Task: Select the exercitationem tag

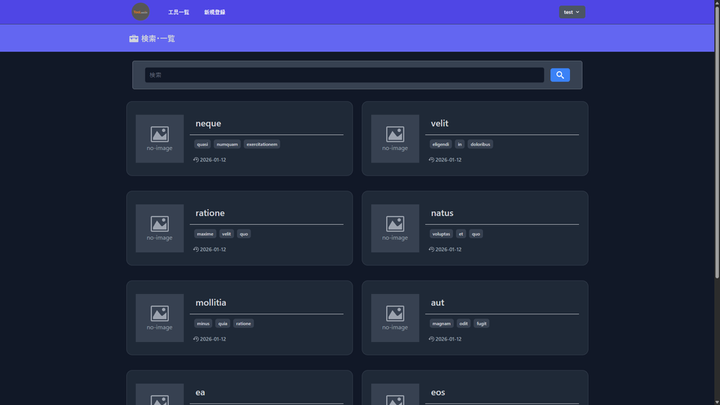Action: click(x=262, y=144)
